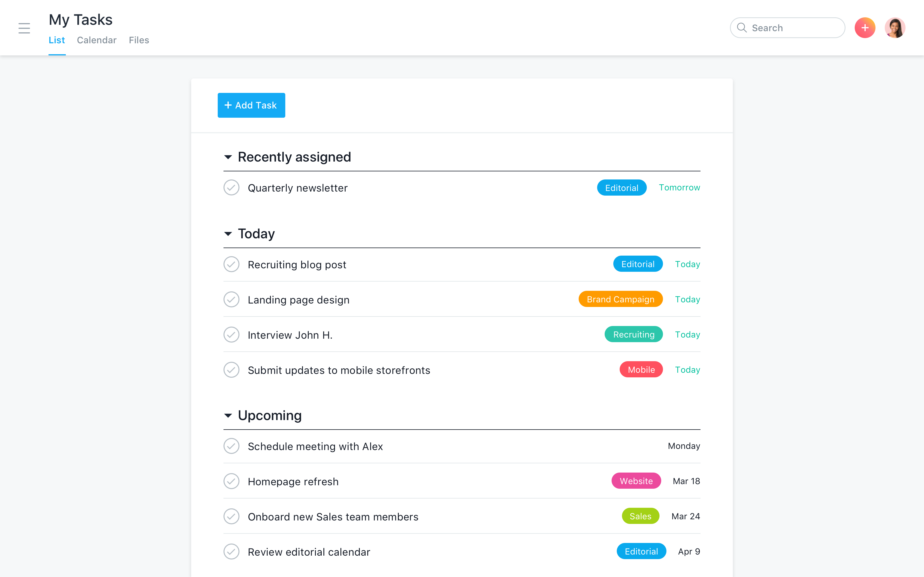Click the List tab to stay on list view
The width and height of the screenshot is (924, 577).
pyautogui.click(x=57, y=40)
